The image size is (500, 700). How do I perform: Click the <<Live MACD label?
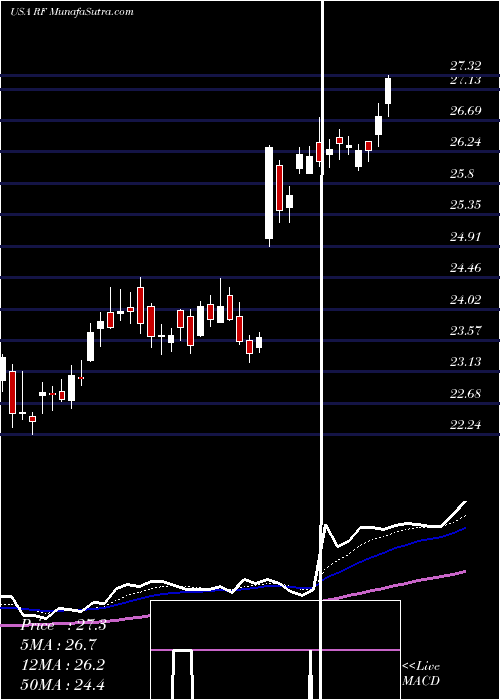[421, 673]
